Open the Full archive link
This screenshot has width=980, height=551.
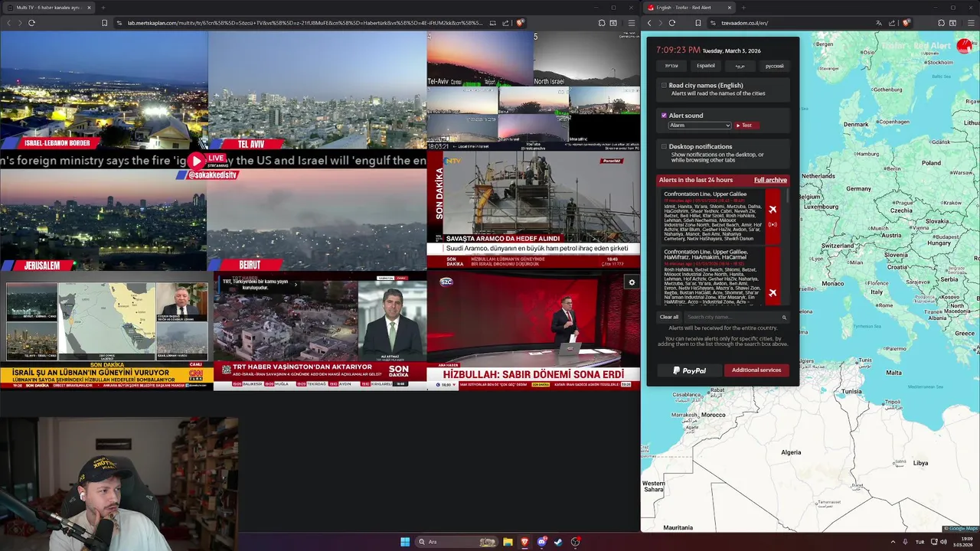(x=770, y=180)
